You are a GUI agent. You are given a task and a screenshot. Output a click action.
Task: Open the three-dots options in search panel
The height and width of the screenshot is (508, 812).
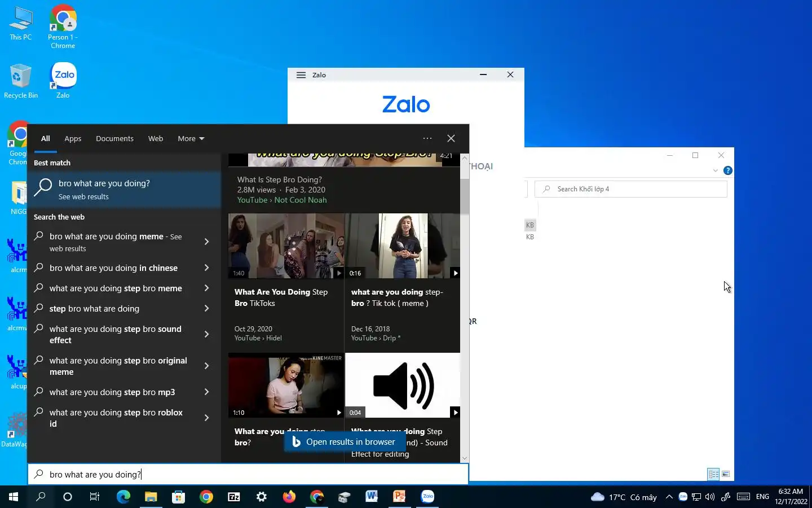427,138
